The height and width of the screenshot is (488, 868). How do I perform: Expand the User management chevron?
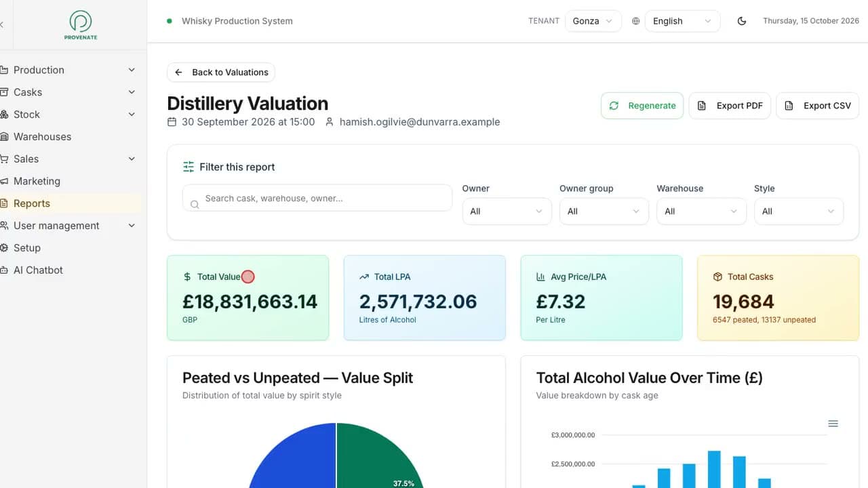tap(132, 226)
